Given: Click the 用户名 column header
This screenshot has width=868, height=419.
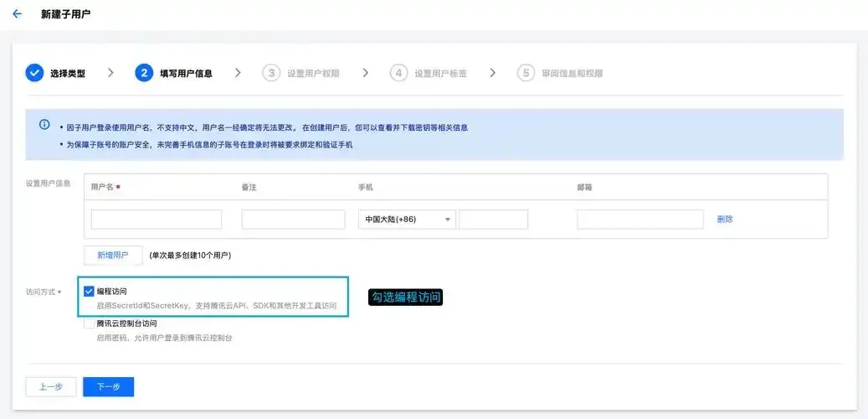Looking at the screenshot, I should pyautogui.click(x=102, y=188).
